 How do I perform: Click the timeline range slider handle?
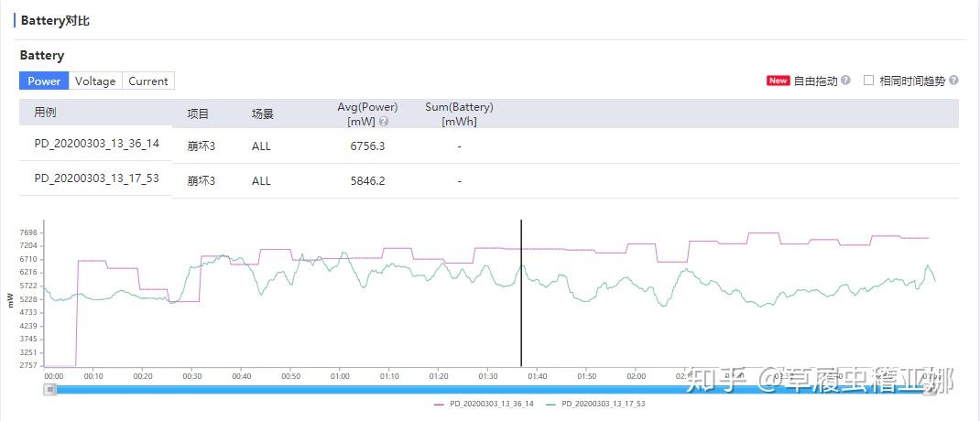coord(50,389)
